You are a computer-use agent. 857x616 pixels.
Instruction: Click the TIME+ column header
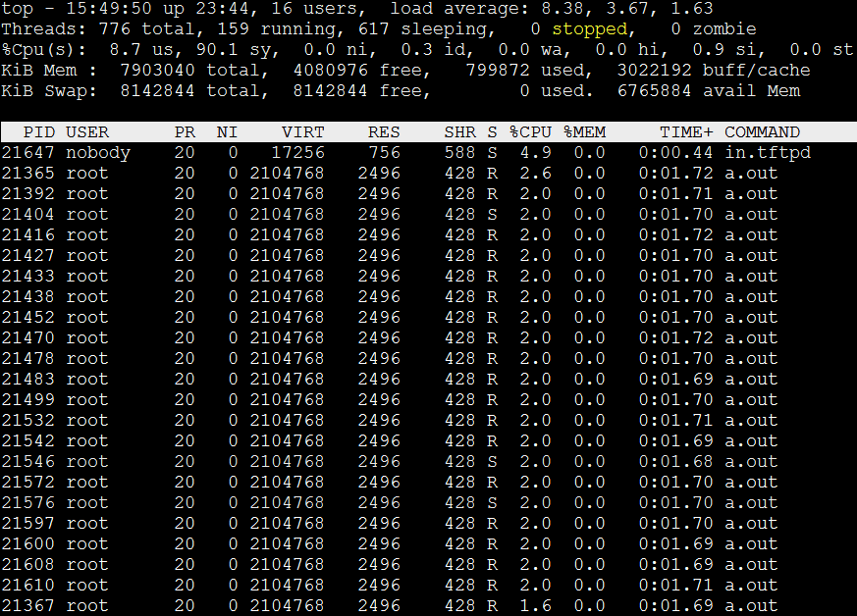point(686,132)
